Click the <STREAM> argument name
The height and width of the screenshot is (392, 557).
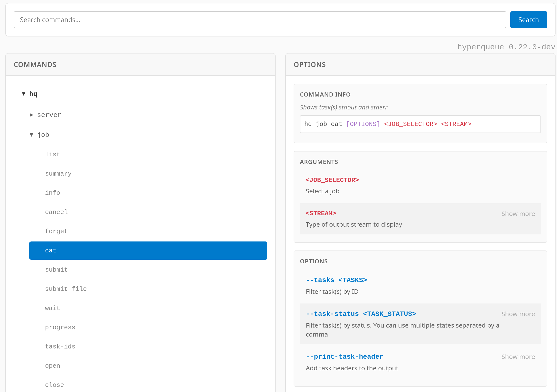321,213
